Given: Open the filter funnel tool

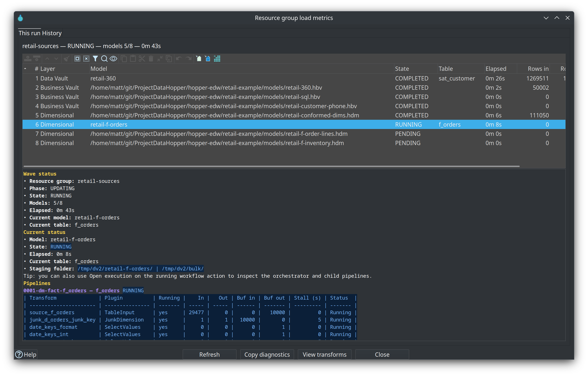Looking at the screenshot, I should coord(95,59).
